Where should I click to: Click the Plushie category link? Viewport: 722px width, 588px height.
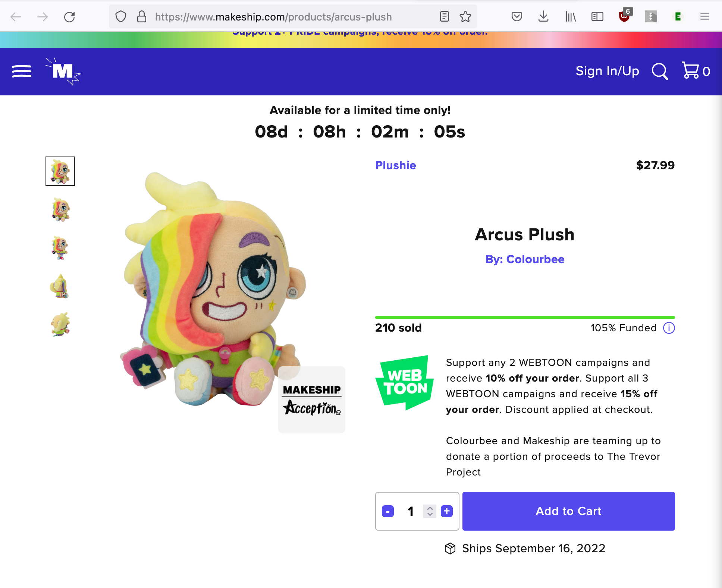(x=395, y=165)
